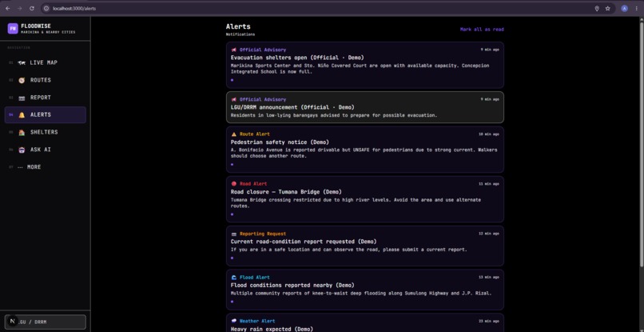Click the Road Alert category label

(253, 184)
